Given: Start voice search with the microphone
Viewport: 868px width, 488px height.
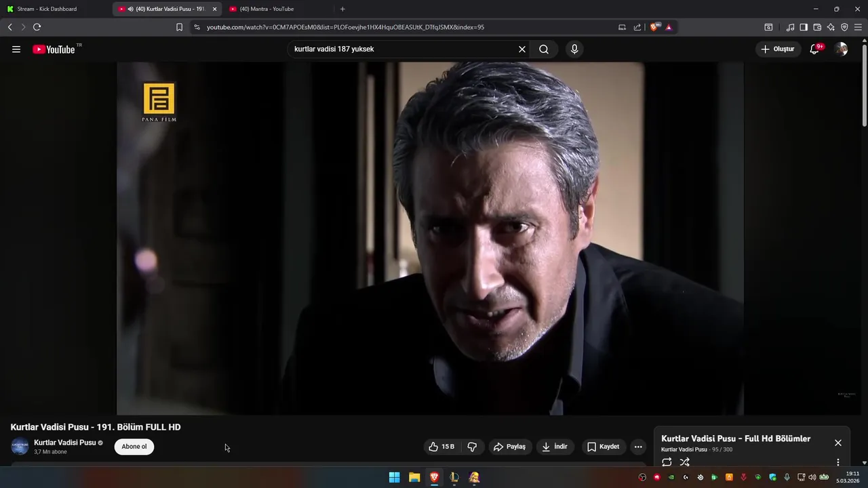Looking at the screenshot, I should coord(574,49).
